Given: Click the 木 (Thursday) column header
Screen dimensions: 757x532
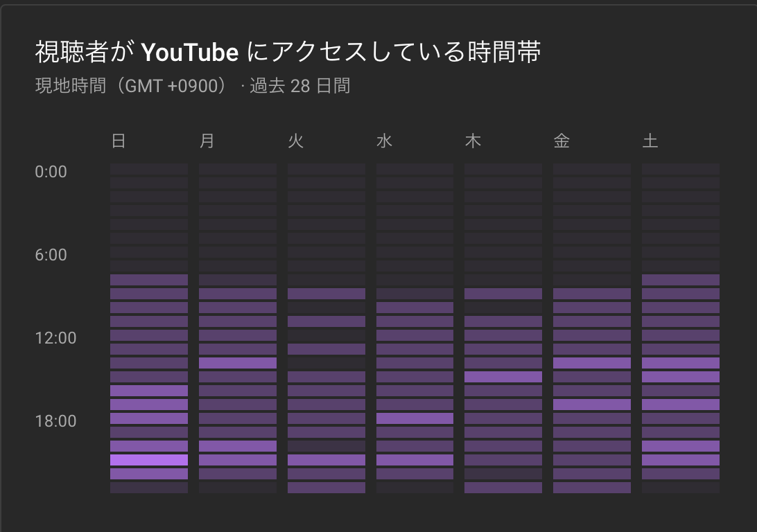Looking at the screenshot, I should point(473,141).
